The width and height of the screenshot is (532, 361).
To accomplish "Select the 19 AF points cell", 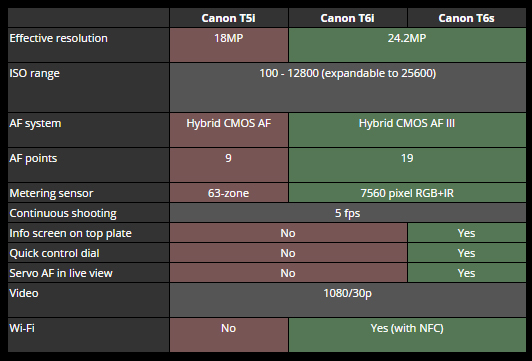I will tap(407, 165).
